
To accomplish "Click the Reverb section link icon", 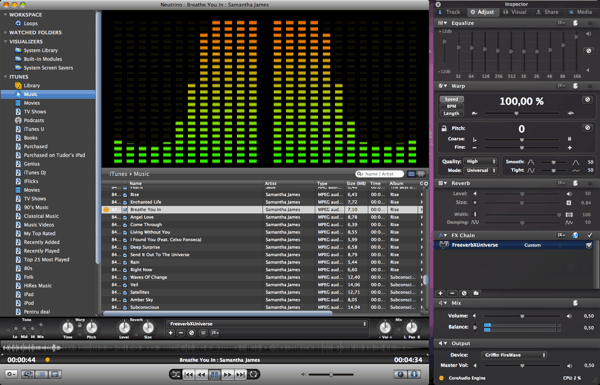I will (575, 183).
